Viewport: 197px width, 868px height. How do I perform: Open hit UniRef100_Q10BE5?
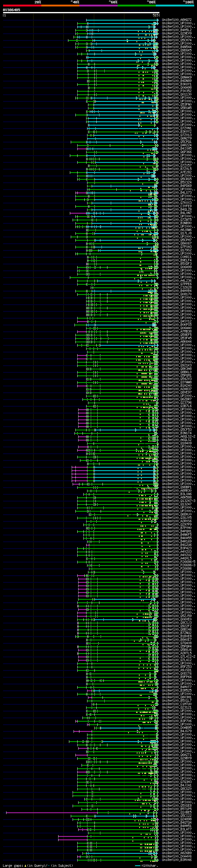(177, 812)
